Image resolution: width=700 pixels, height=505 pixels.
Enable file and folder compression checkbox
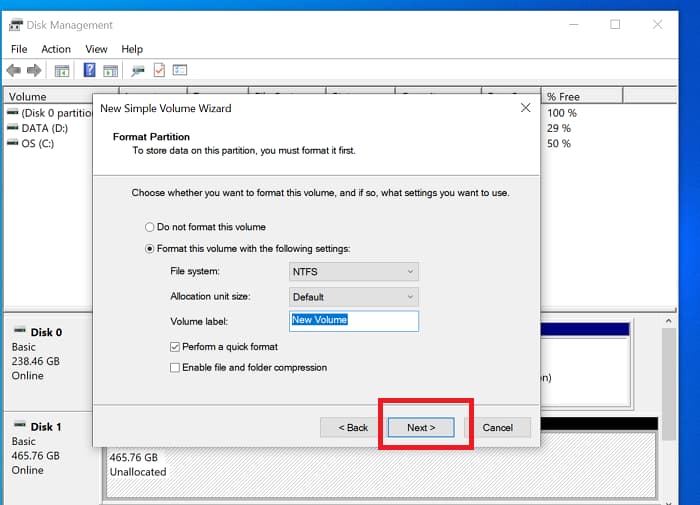tap(175, 368)
